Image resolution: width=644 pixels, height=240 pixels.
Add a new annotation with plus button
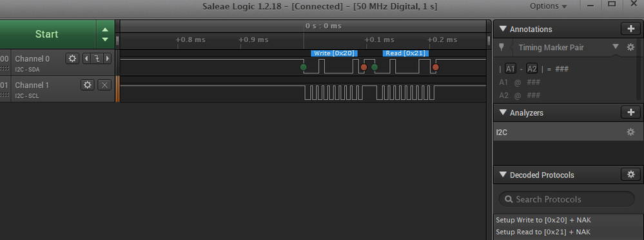631,29
